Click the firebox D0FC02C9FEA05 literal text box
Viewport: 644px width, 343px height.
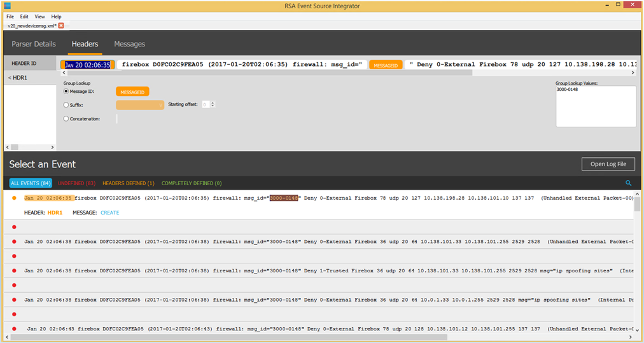point(242,64)
